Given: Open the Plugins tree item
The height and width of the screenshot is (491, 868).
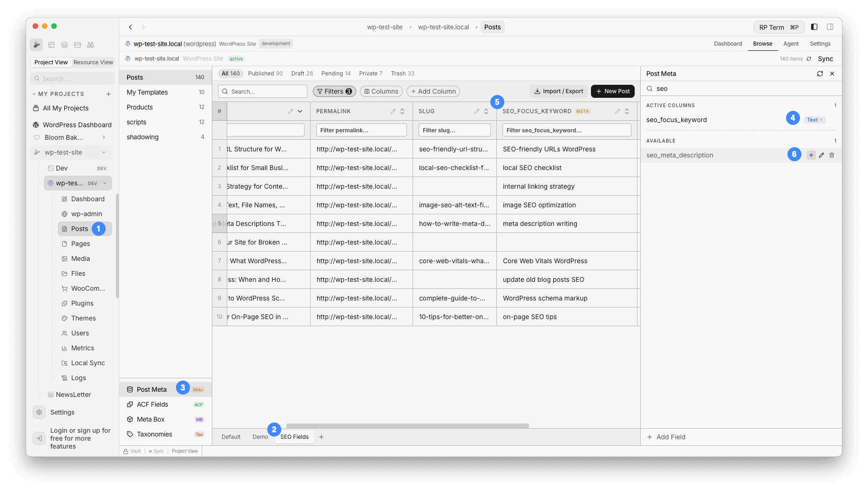Looking at the screenshot, I should pyautogui.click(x=82, y=303).
